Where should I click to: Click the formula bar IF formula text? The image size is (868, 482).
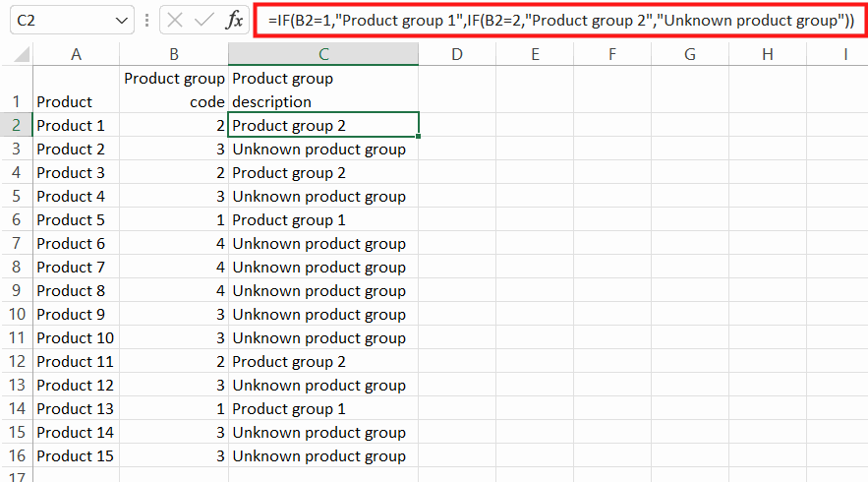click(x=561, y=21)
